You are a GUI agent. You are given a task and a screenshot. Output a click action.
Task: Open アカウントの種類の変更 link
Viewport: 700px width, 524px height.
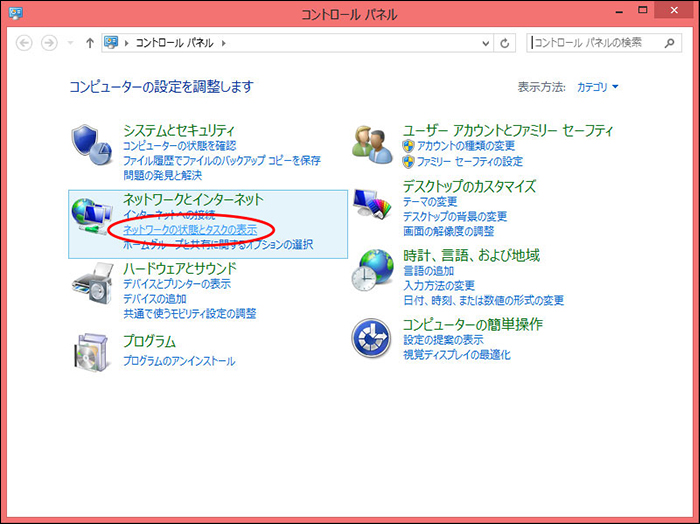pyautogui.click(x=466, y=146)
